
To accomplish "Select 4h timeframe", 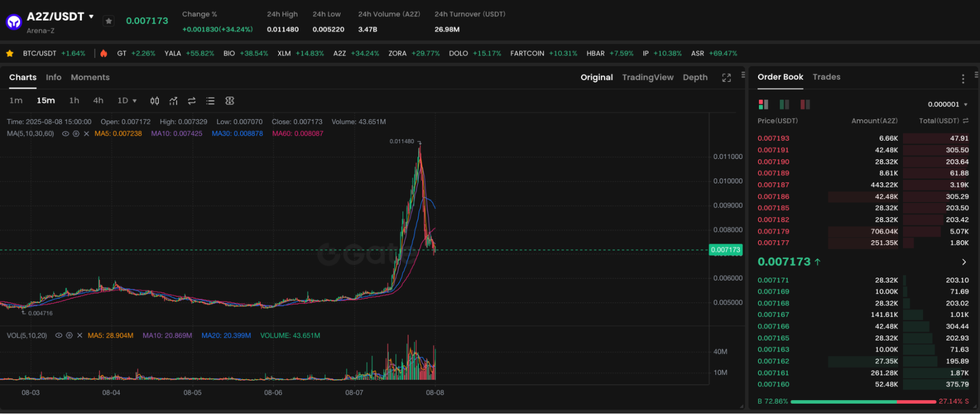I will click(x=98, y=101).
